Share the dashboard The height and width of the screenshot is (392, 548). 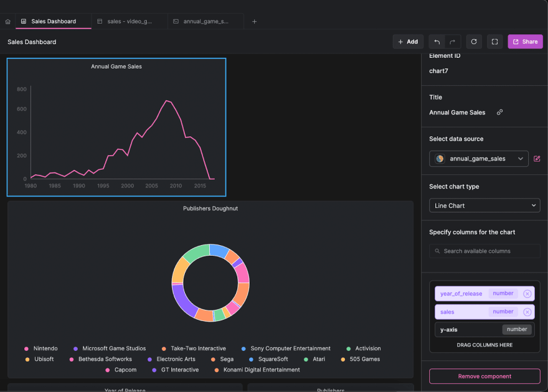[525, 42]
